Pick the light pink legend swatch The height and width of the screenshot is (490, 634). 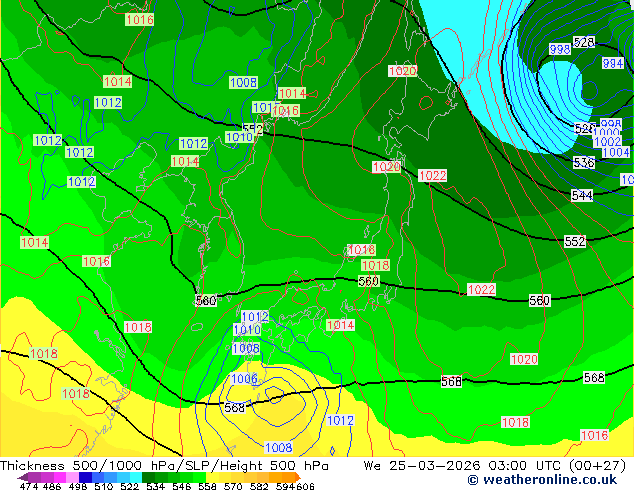click(72, 477)
